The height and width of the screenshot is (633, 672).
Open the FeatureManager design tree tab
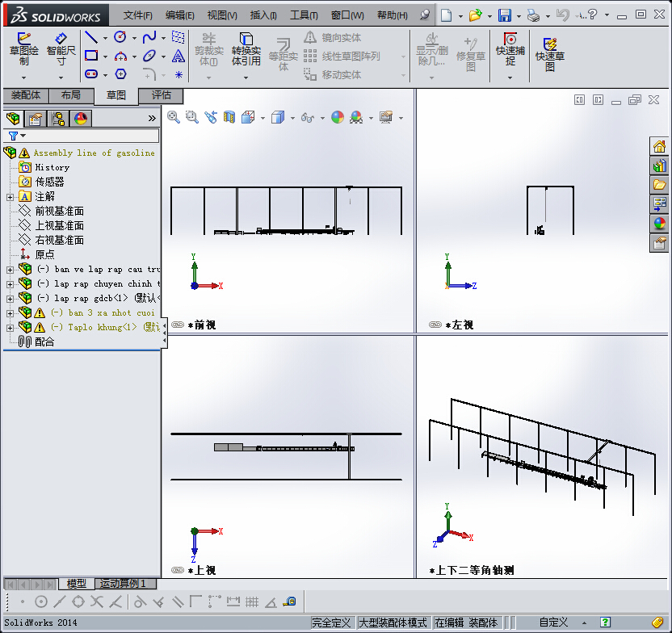click(13, 118)
